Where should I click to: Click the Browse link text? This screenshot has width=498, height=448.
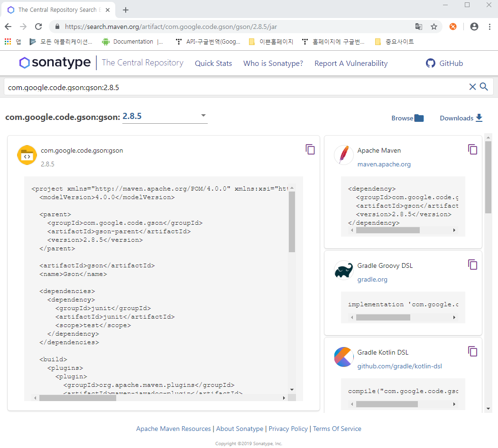click(402, 118)
